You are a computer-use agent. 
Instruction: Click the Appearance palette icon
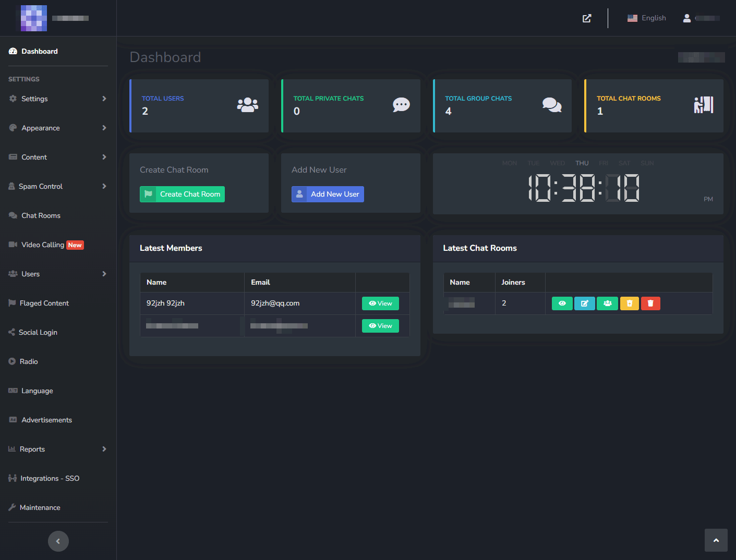click(13, 128)
